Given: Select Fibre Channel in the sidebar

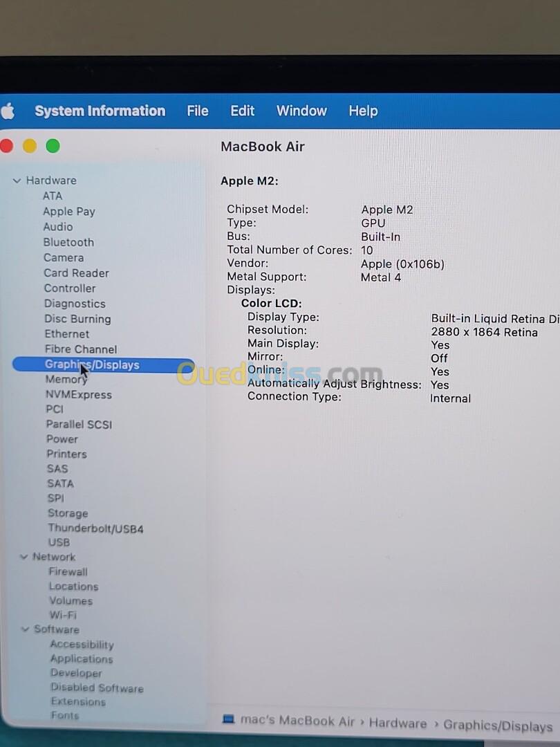Looking at the screenshot, I should [81, 349].
